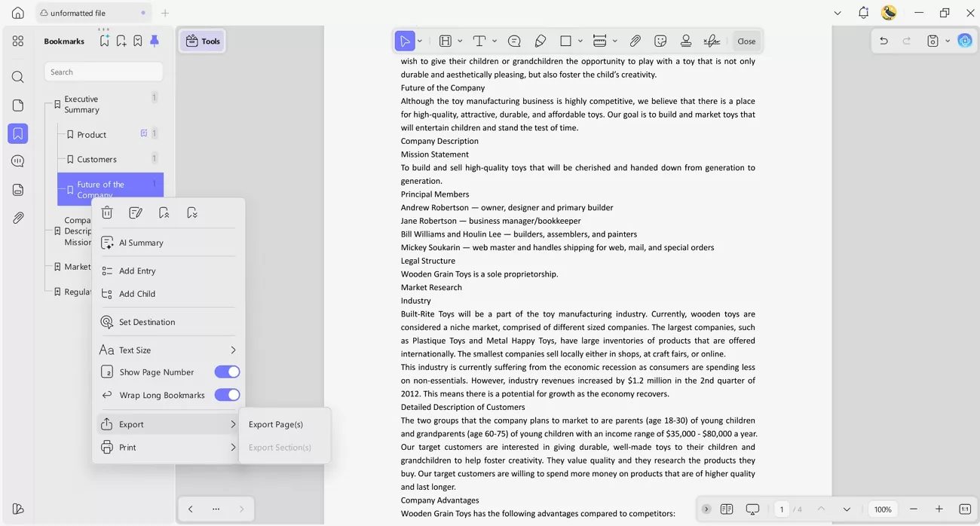Open the comment/note tool
Viewport: 980px width, 526px height.
click(514, 41)
